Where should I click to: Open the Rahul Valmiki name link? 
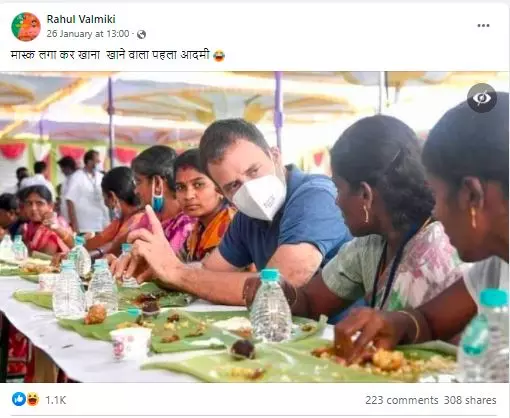click(81, 19)
